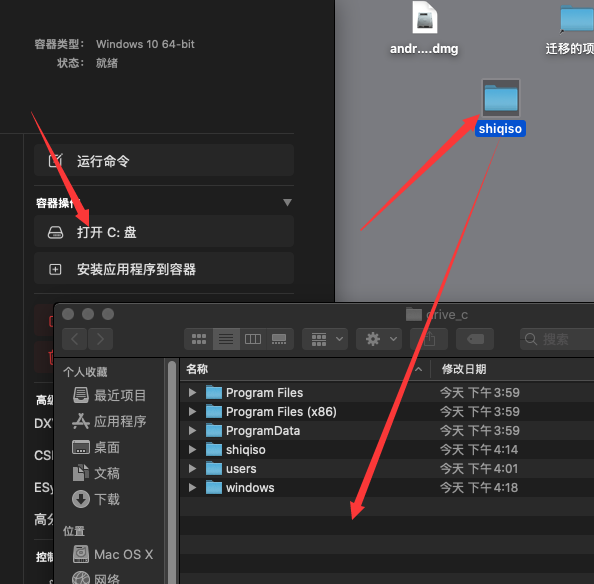Open the group-by arrangement dropdown
594x584 pixels.
click(325, 339)
